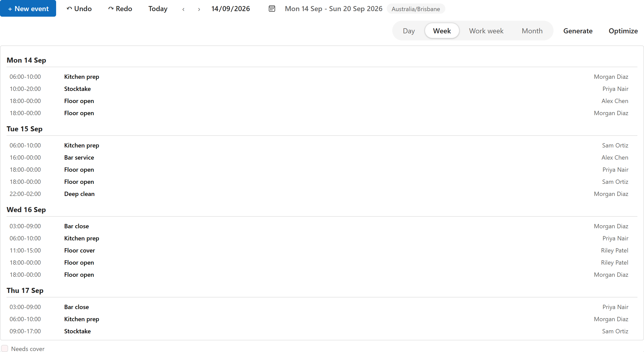Screen dimensions: 644x352
Task: Click the Wed 16 Sep day heading
Action: coord(26,210)
